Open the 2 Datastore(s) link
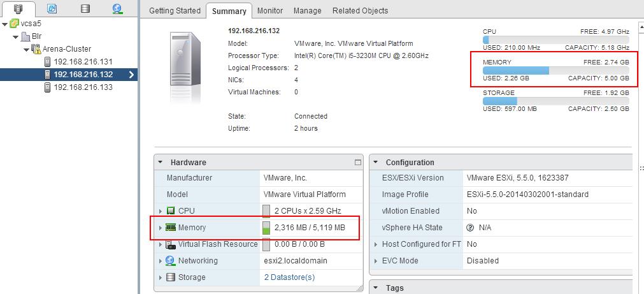 290,277
